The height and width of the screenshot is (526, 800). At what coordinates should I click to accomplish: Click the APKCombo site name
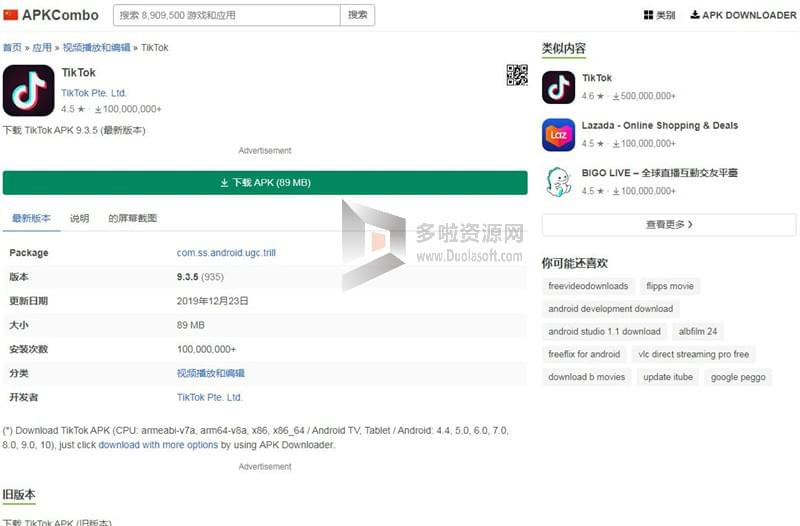click(60, 15)
